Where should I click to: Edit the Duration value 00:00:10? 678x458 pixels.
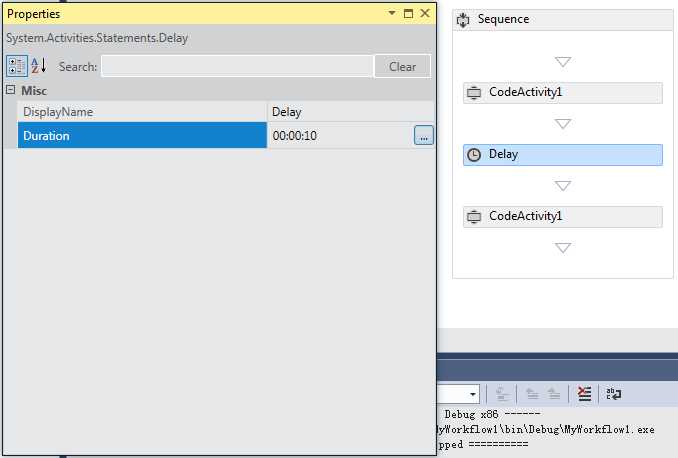click(340, 135)
